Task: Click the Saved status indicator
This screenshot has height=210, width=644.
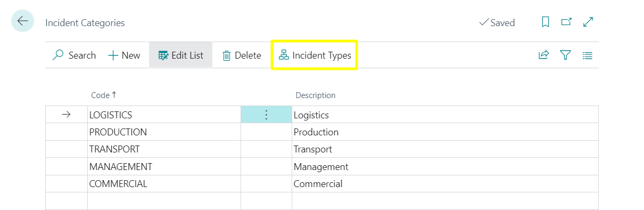Action: point(497,22)
